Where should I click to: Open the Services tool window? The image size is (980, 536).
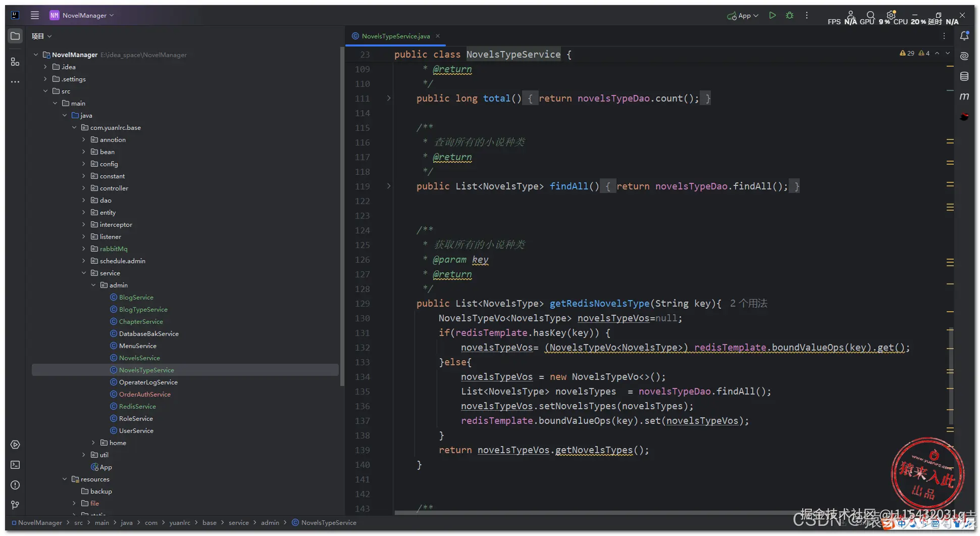[x=15, y=445]
